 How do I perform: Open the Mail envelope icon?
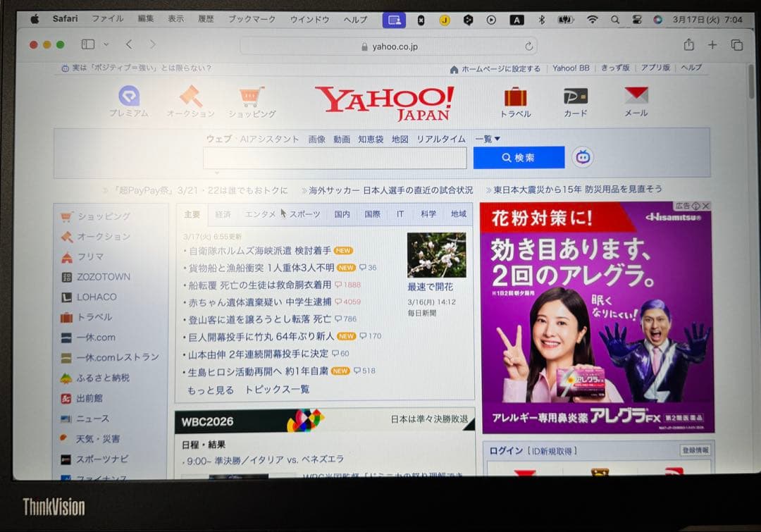pyautogui.click(x=636, y=96)
